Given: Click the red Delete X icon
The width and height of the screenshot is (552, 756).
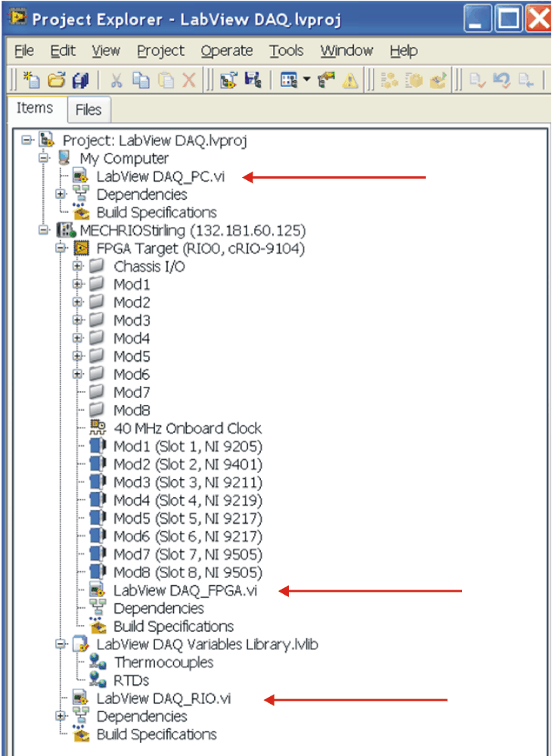Looking at the screenshot, I should [189, 79].
